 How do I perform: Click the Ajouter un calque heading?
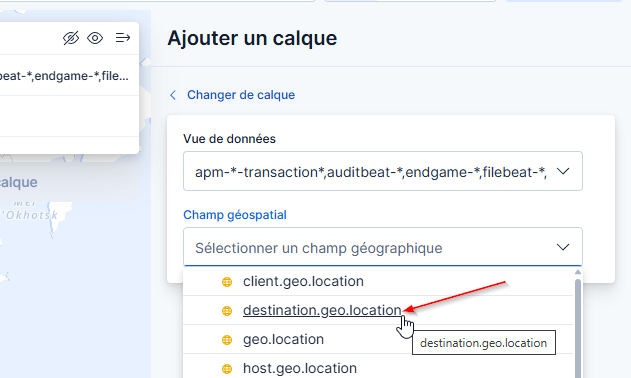tap(252, 38)
